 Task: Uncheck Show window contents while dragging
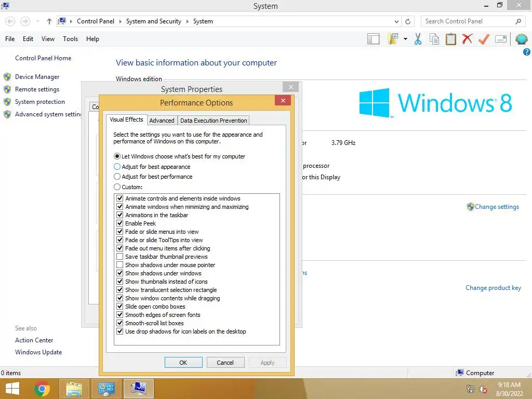(120, 298)
